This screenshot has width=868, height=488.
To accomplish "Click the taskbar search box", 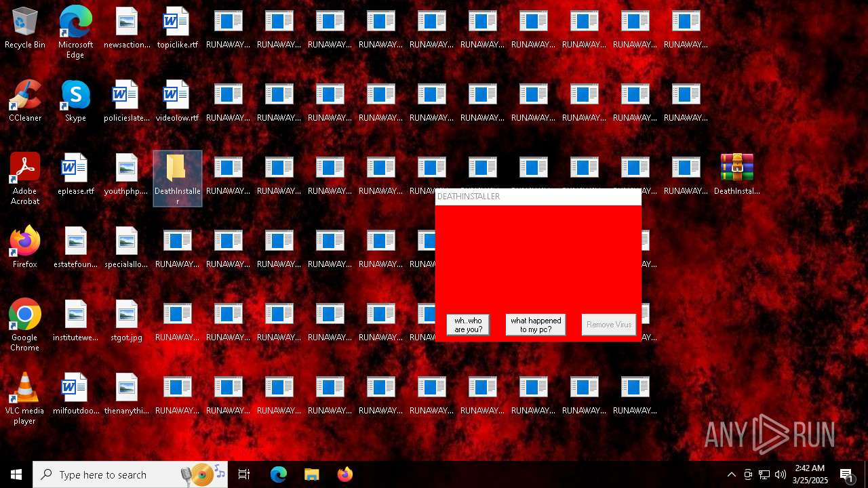I will point(130,474).
